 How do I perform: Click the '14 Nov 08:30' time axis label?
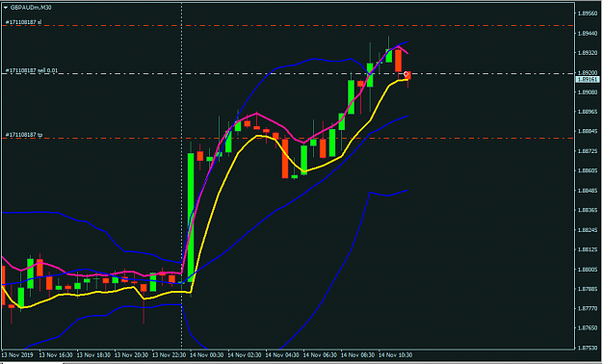click(356, 355)
